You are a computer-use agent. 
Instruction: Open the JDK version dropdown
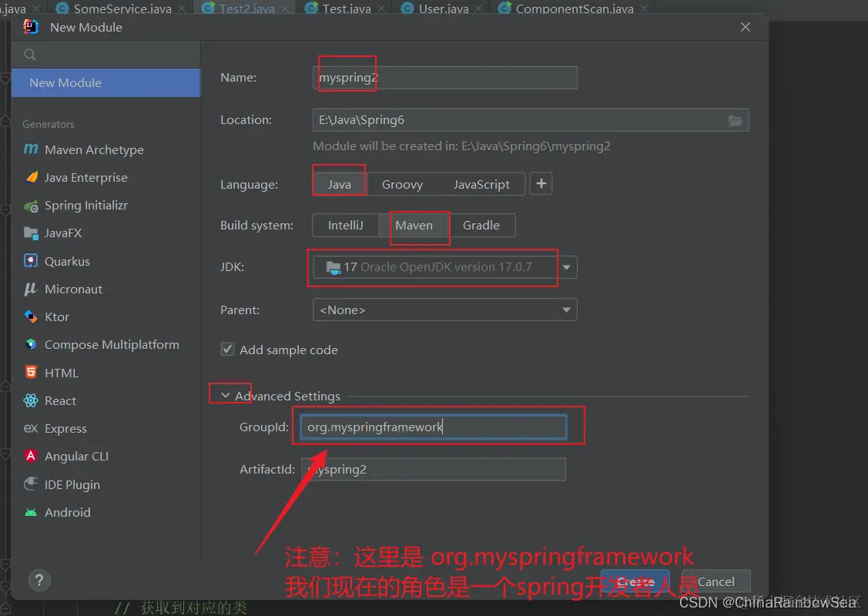566,267
